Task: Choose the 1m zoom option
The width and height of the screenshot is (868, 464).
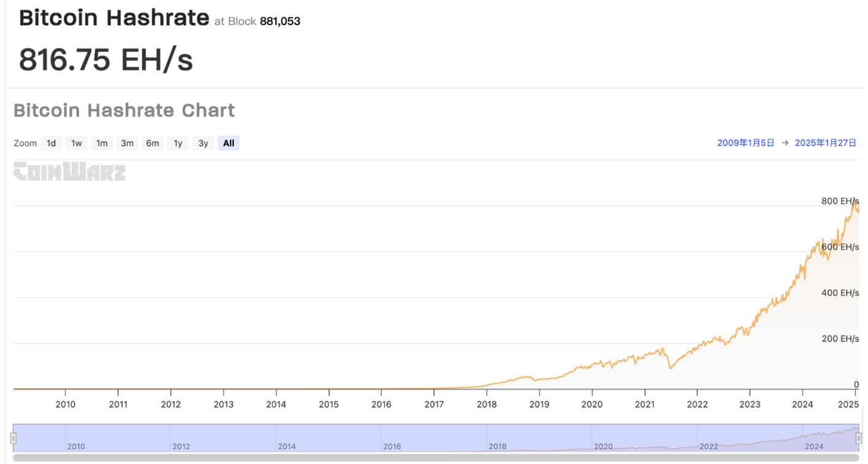Action: coord(102,143)
